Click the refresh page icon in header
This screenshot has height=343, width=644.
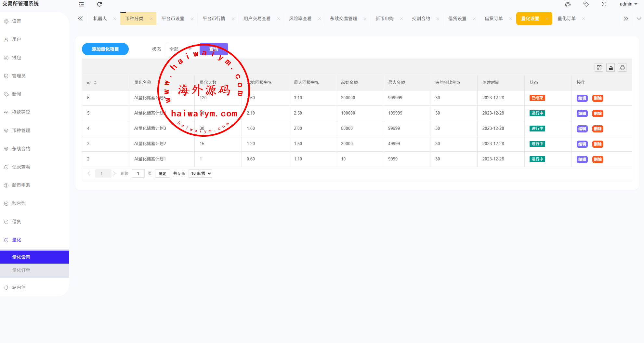point(99,4)
